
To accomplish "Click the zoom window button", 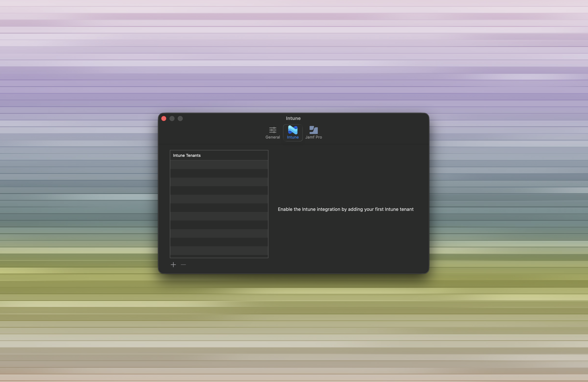I will 180,119.
